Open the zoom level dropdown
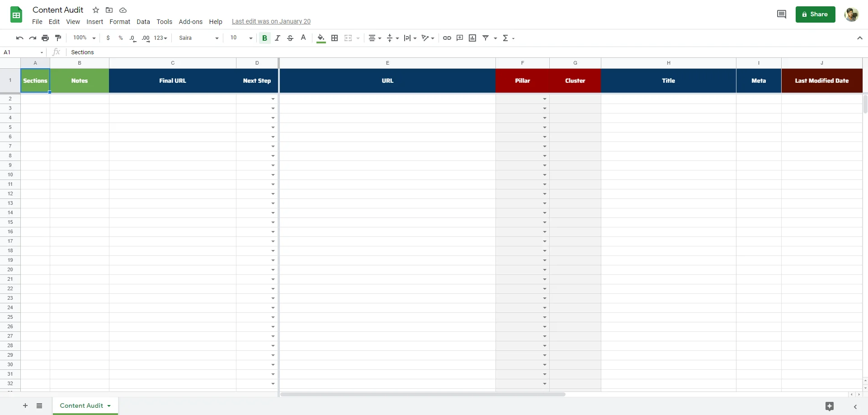This screenshot has width=868, height=415. coord(85,38)
